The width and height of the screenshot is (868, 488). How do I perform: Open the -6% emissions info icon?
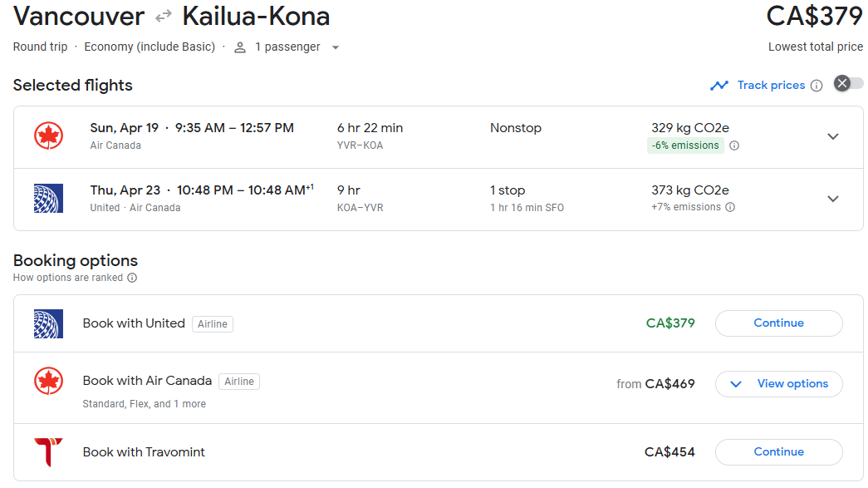click(734, 145)
